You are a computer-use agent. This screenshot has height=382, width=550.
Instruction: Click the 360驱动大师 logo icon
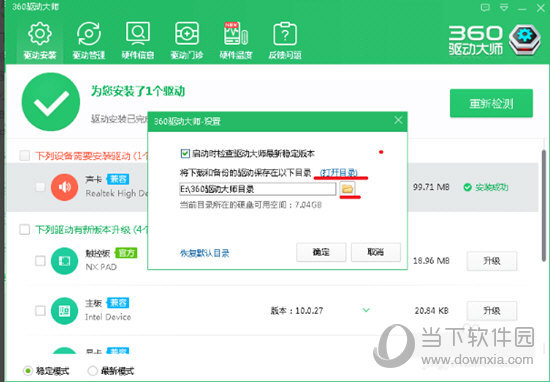coord(525,40)
